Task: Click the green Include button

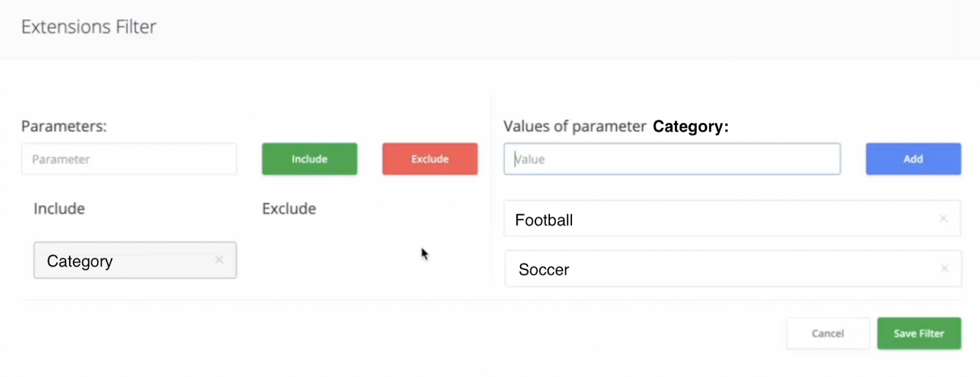Action: (x=309, y=159)
